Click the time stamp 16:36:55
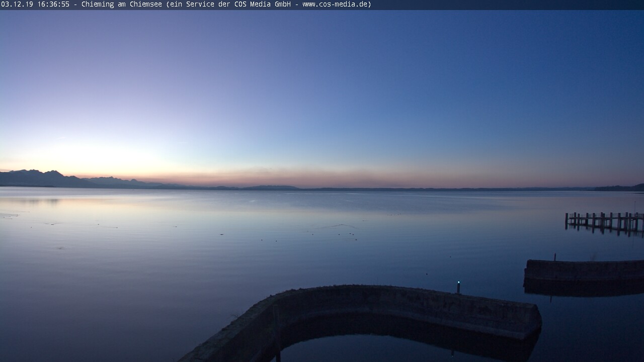This screenshot has width=644, height=362. coord(53,5)
